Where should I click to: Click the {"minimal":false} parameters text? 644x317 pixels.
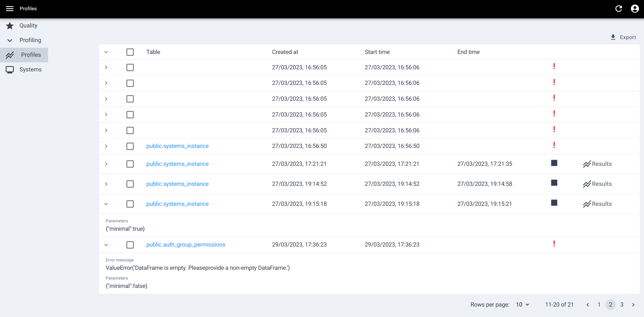click(x=126, y=286)
